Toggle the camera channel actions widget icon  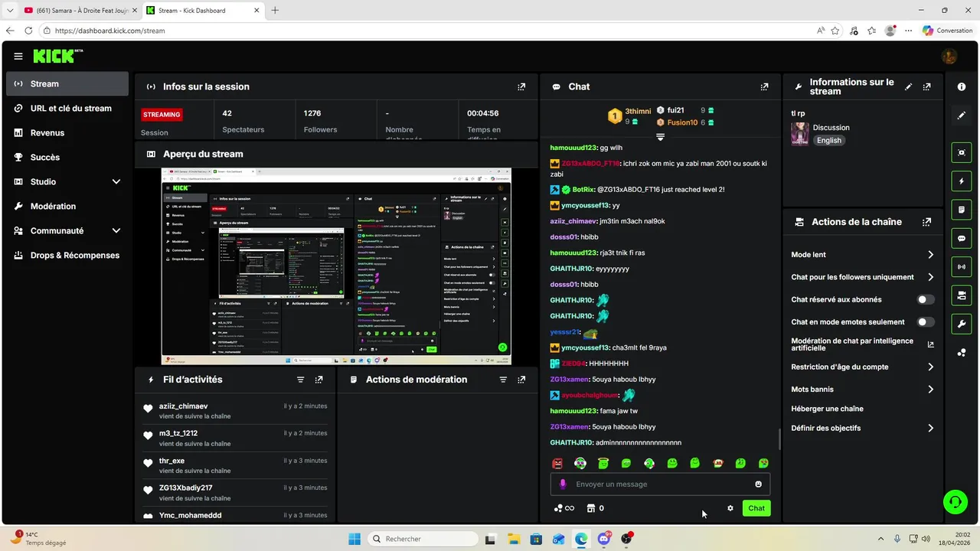click(x=962, y=295)
